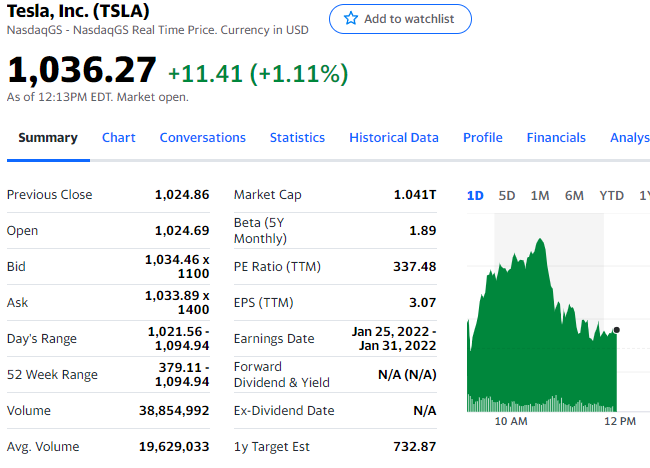Screen dimensions: 650x468
Task: Open the Conversations tab
Action: tap(203, 138)
